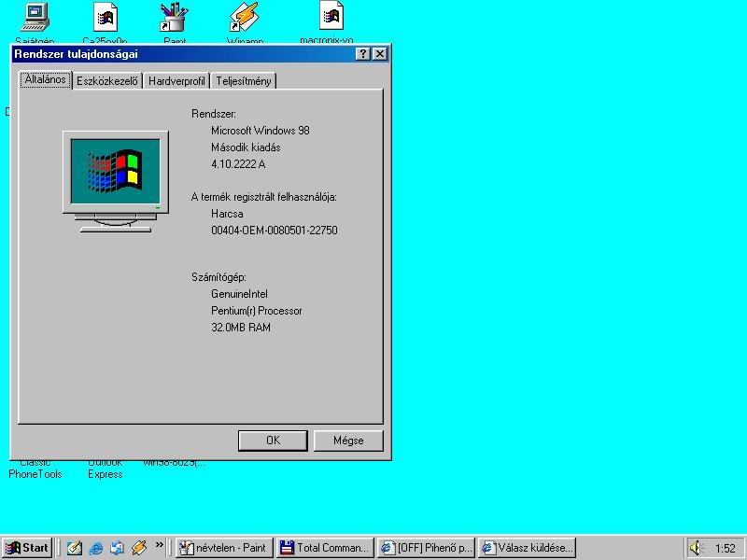Click the 1:52 system clock
Image resolution: width=747 pixels, height=560 pixels.
coord(726,549)
